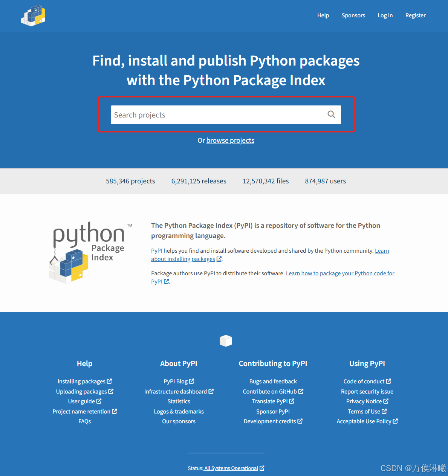Open Installing packages footer link
The width and height of the screenshot is (448, 476).
point(85,381)
